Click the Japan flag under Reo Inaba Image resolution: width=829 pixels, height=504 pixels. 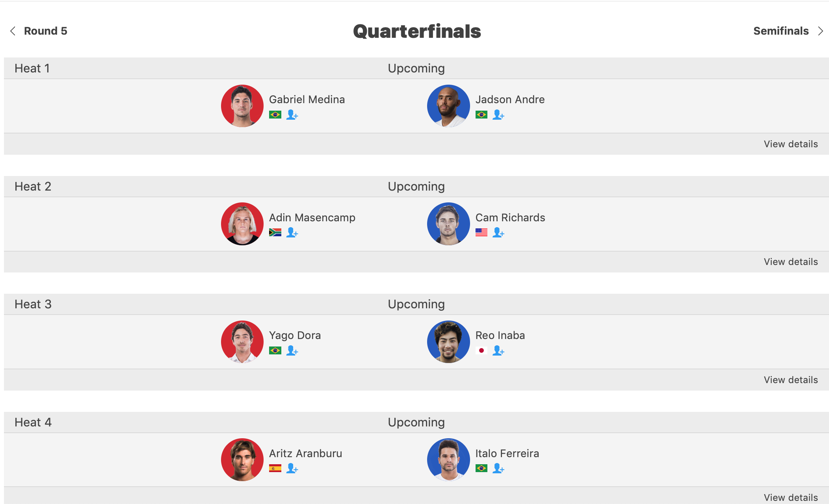(x=481, y=350)
